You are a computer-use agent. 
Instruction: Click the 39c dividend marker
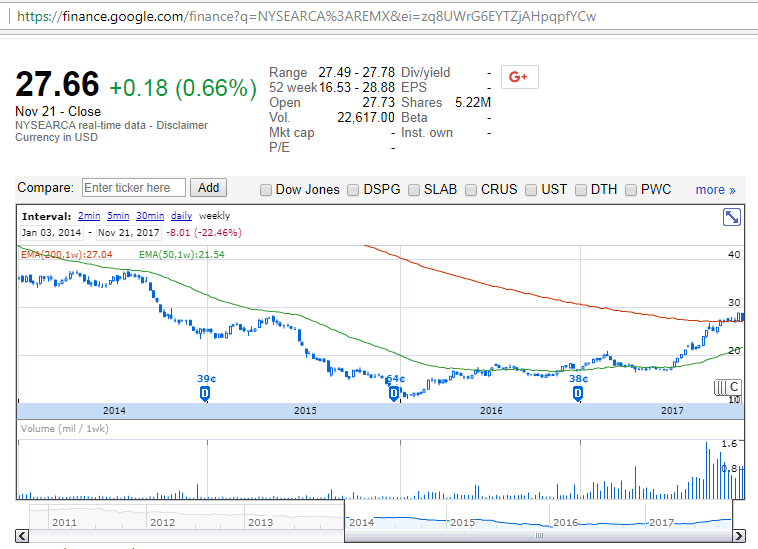pos(205,394)
